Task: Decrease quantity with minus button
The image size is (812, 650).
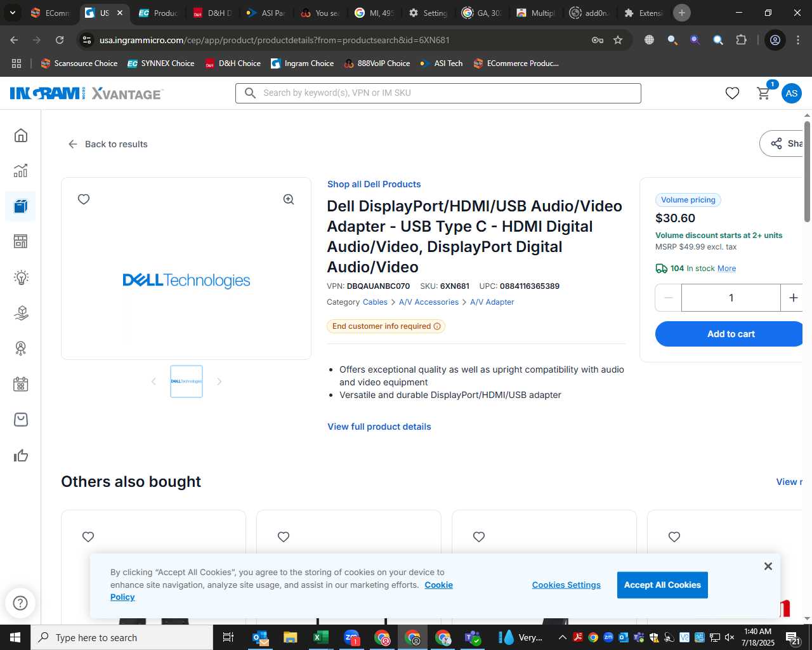Action: pos(669,298)
